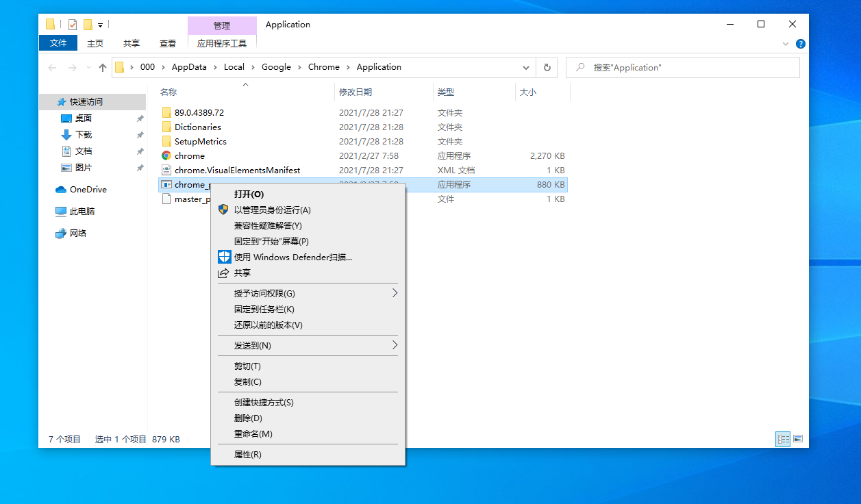Choose 删除(D) from context menu
Image resolution: width=861 pixels, height=504 pixels.
click(308, 418)
